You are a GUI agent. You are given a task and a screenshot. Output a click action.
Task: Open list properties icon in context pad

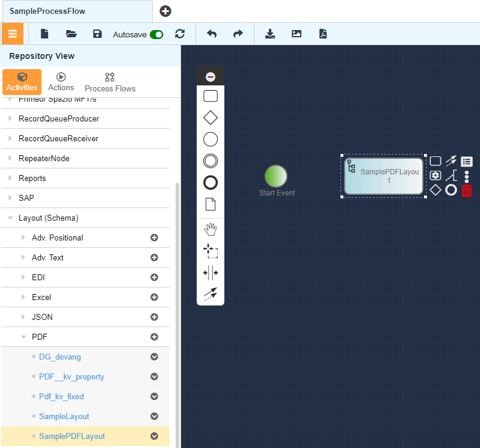click(x=467, y=161)
